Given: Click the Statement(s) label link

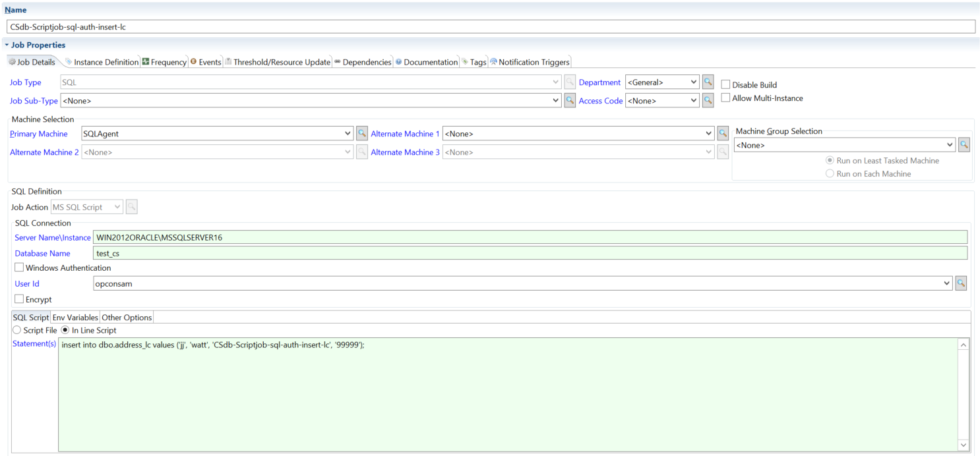Looking at the screenshot, I should coord(34,344).
